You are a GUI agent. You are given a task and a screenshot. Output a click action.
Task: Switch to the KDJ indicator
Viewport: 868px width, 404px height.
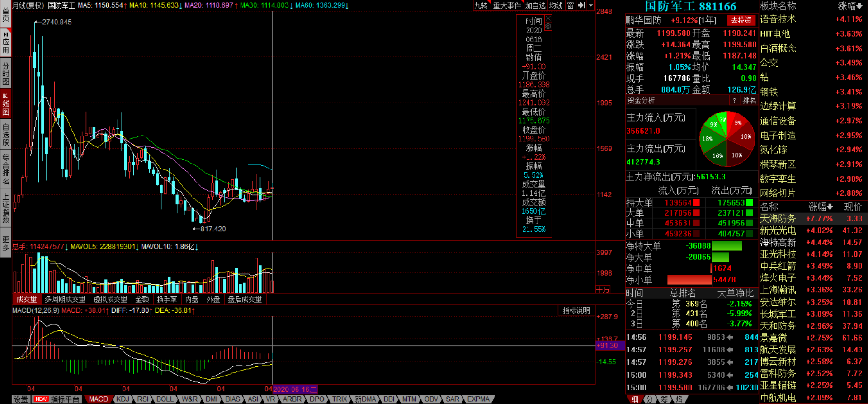tap(123, 399)
